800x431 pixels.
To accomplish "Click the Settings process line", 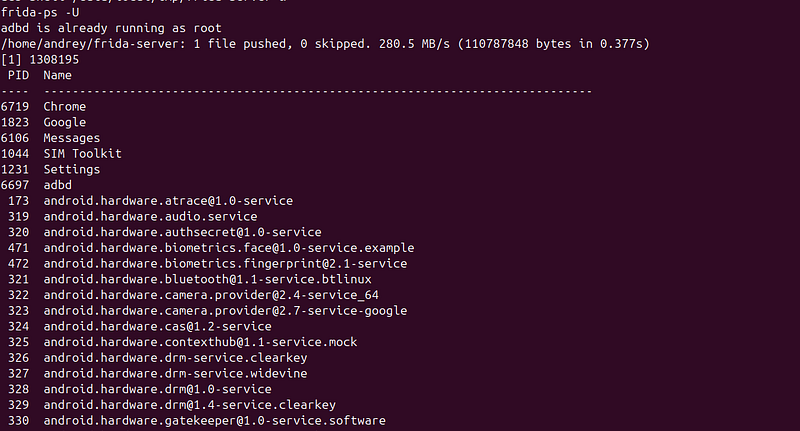I will click(x=51, y=169).
